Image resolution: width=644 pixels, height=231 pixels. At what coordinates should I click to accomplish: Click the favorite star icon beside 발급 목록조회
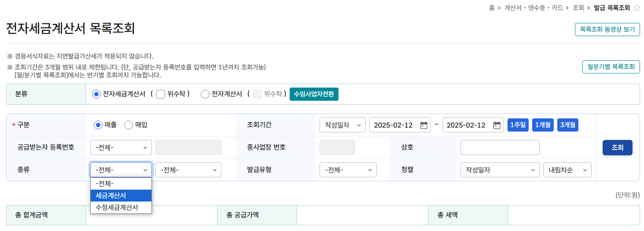pos(637,8)
